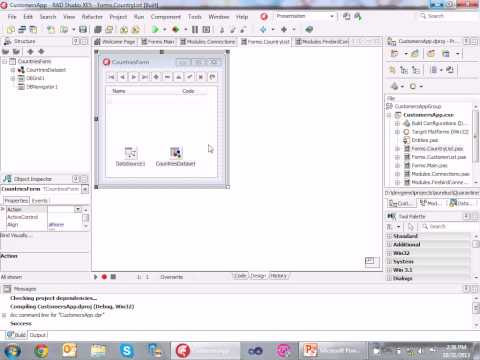This screenshot has height=360, width=480.
Task: Click the Insert record plus in DBNavigator
Action: pos(156,77)
